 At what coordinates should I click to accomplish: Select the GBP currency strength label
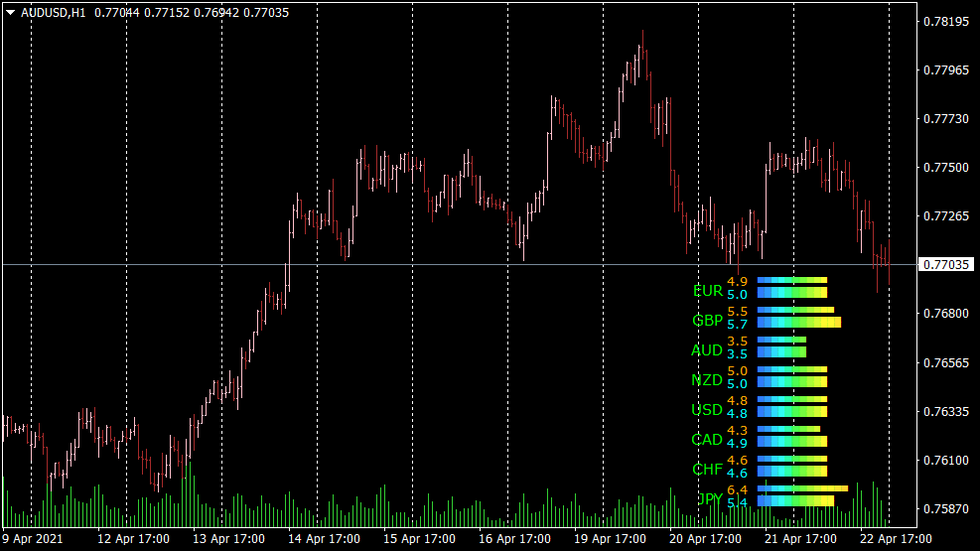(x=708, y=321)
